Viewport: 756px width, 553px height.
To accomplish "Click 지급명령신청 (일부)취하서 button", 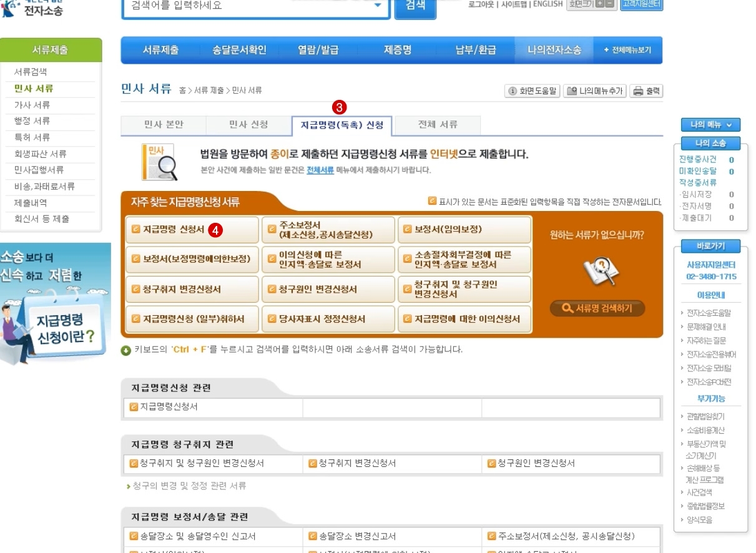I will click(x=192, y=319).
